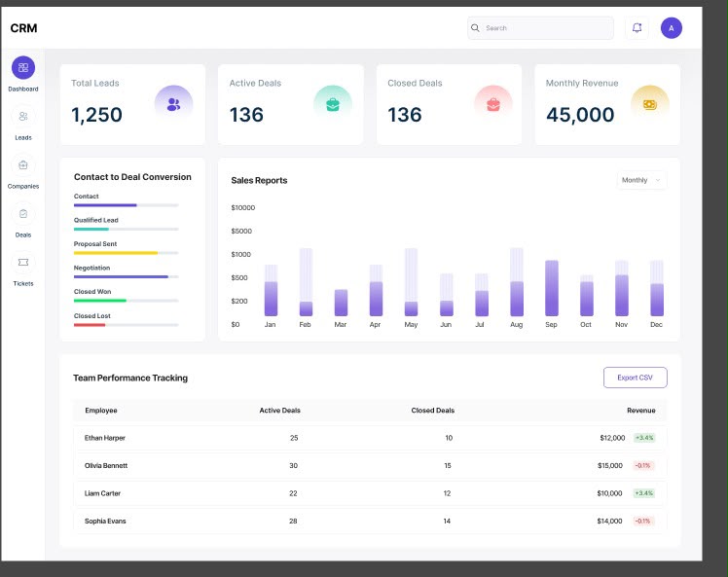Click Ethan Harper's +3.4% badge
Screen dimensions: 728x577
(x=644, y=438)
